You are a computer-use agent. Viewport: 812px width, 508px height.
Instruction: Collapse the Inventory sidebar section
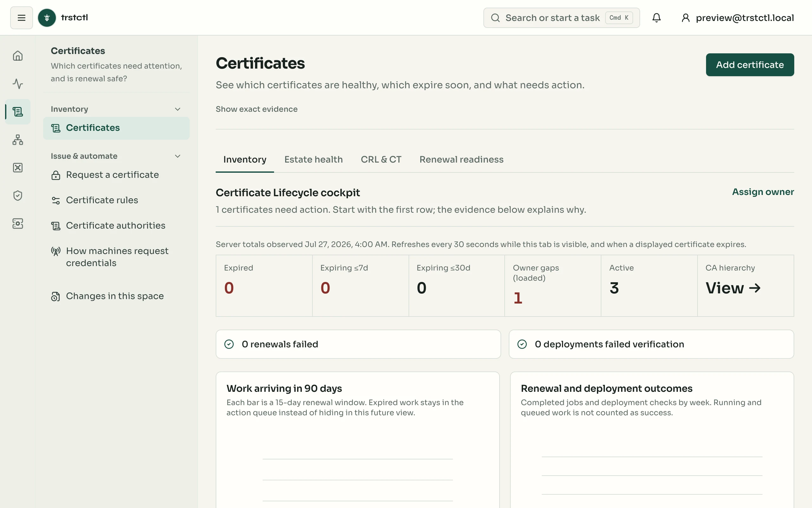[x=178, y=109]
